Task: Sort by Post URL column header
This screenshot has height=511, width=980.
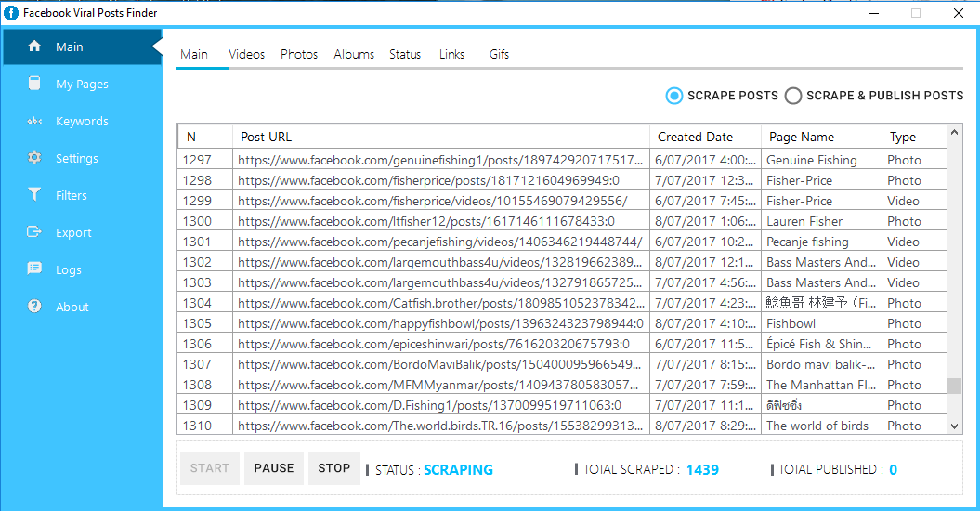Action: click(441, 137)
